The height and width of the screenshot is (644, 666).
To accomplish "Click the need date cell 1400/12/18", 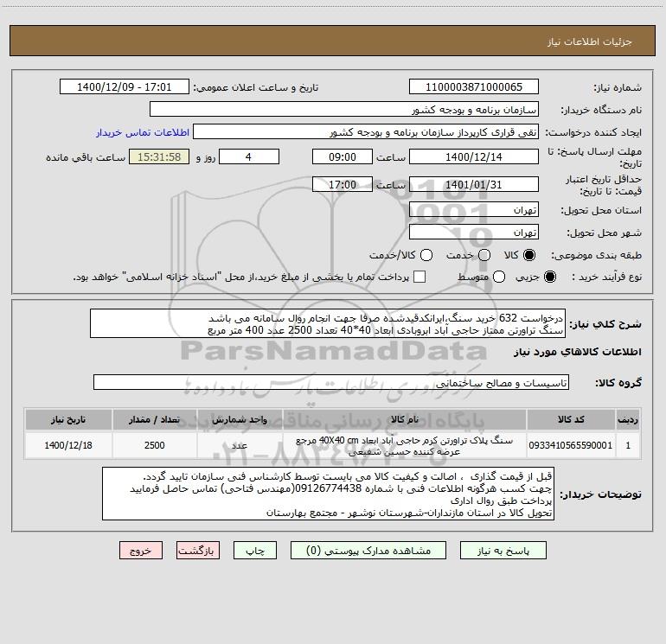I will click(68, 445).
